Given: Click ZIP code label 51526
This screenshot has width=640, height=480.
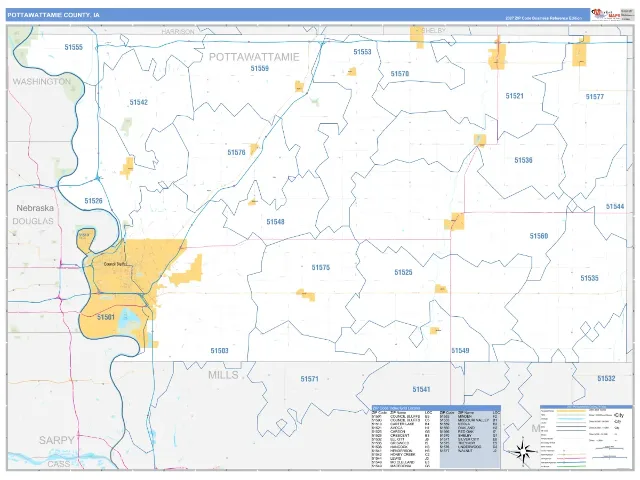Looking at the screenshot, I should pos(93,201).
